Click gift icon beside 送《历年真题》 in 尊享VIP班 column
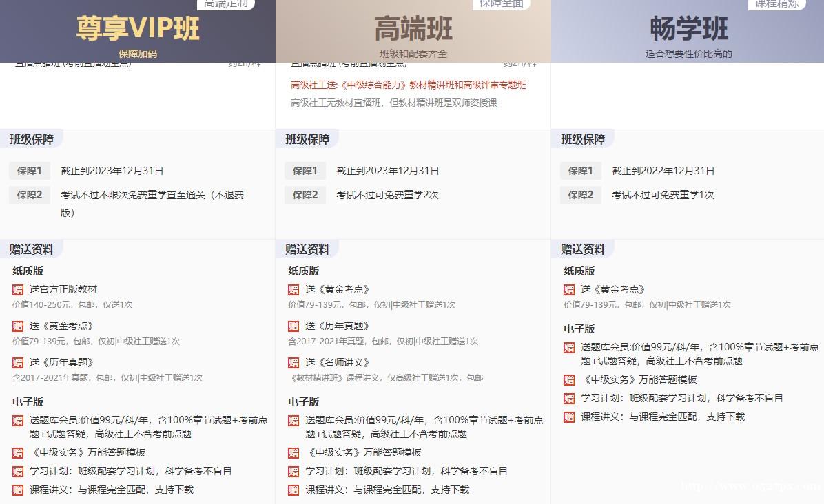Viewport: 824px width, 504px height. pos(18,363)
